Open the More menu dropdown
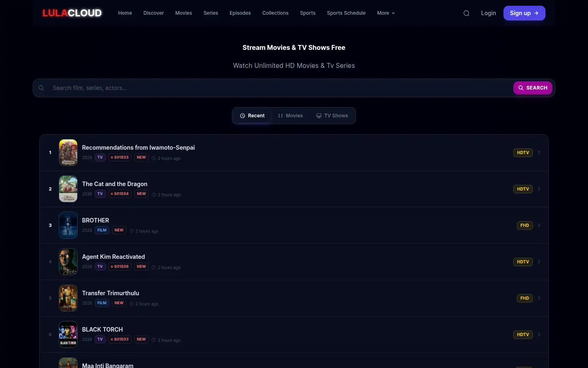Viewport: 588px width, 368px height. (386, 13)
